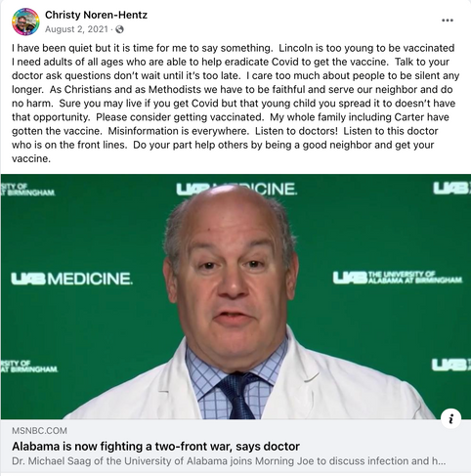
Task: Click the partial Birmingham logo at bottom-left
Action: coord(29,367)
